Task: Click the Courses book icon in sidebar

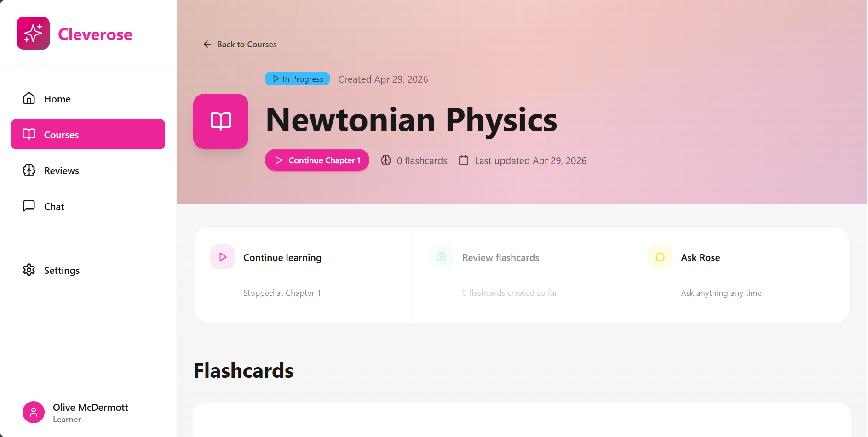Action: pyautogui.click(x=29, y=134)
